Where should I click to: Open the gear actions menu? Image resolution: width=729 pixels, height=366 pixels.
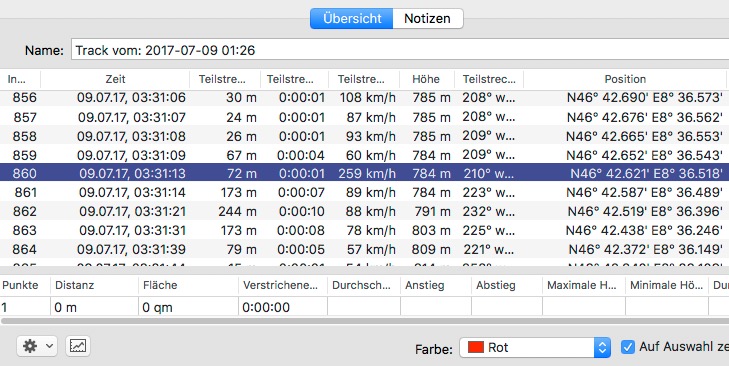tap(37, 346)
